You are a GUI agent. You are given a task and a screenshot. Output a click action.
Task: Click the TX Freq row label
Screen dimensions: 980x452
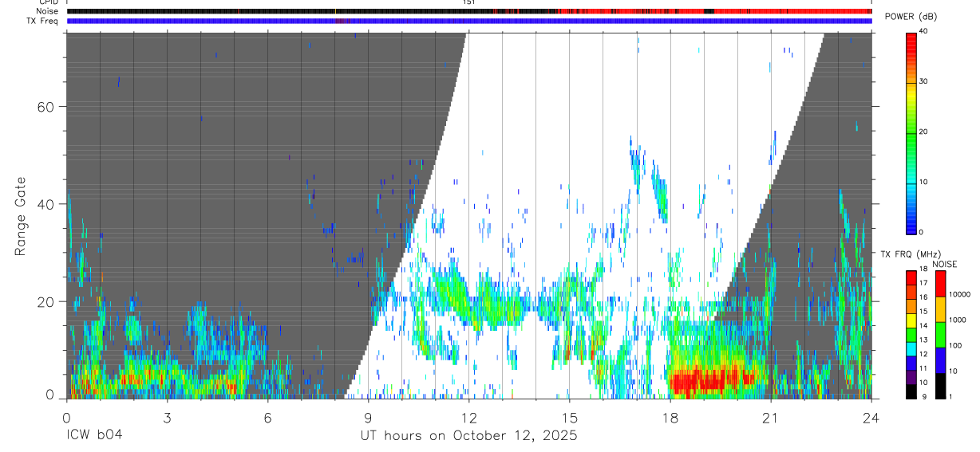coord(43,21)
